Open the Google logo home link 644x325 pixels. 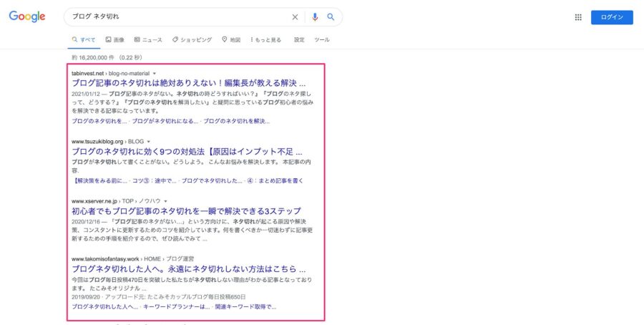pos(27,16)
